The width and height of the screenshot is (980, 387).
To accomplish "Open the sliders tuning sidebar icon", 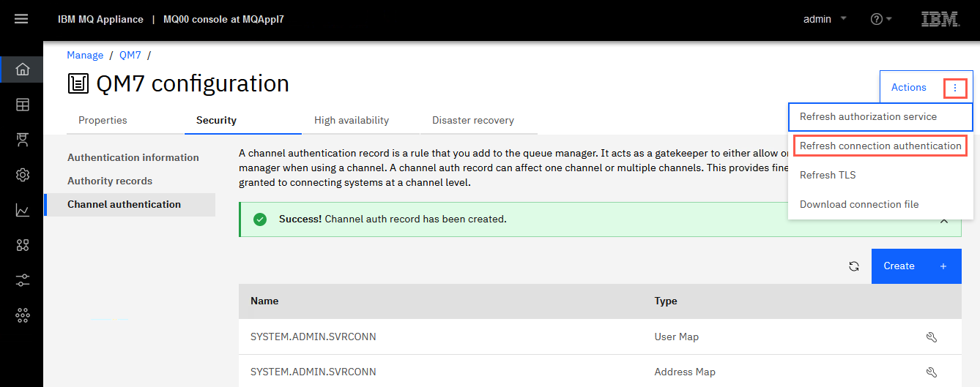I will [22, 280].
